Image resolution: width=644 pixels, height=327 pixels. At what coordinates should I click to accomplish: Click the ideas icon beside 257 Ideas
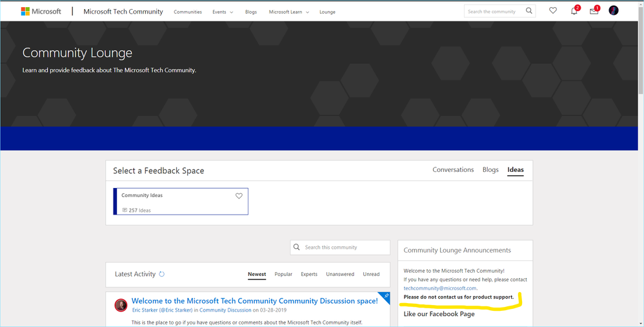point(125,210)
